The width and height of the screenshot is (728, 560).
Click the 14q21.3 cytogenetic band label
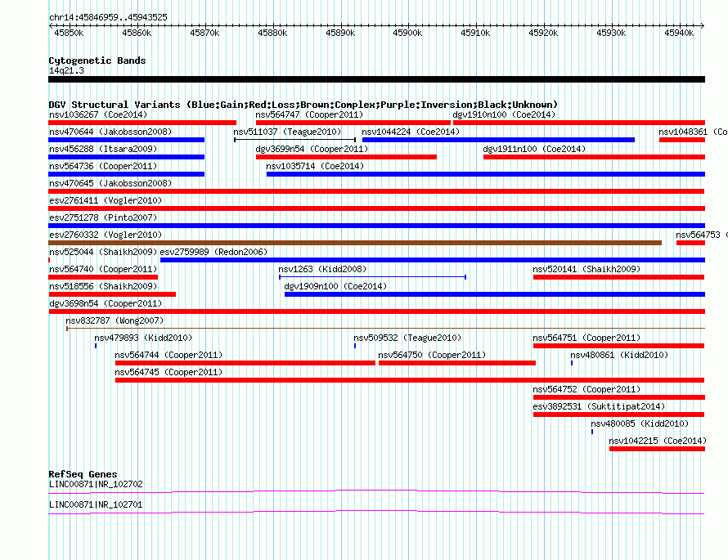point(66,70)
